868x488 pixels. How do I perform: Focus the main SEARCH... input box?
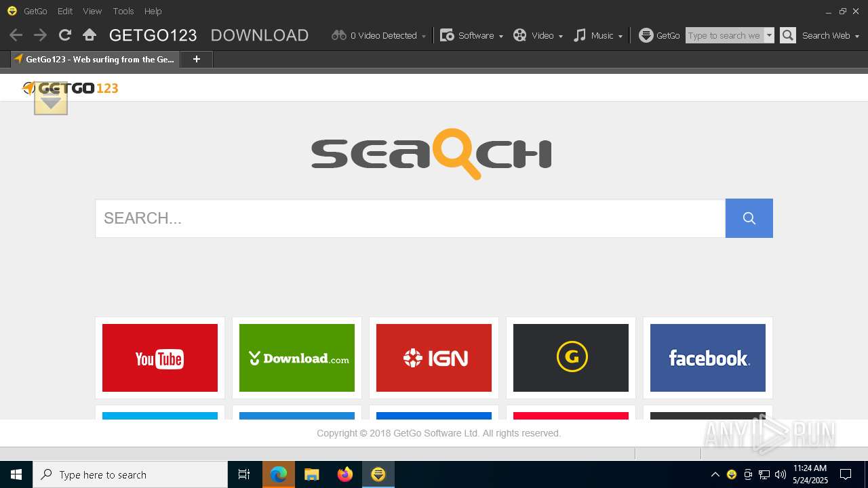click(x=410, y=218)
